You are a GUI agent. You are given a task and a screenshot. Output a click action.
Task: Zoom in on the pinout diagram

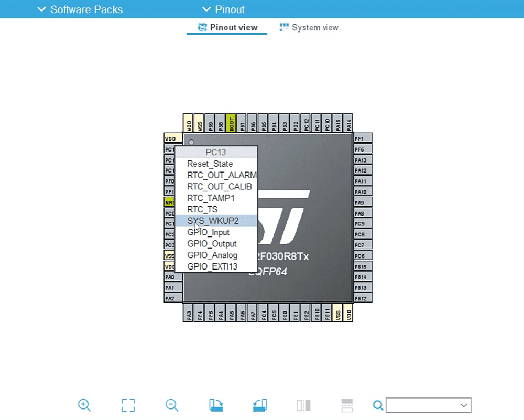coord(84,405)
